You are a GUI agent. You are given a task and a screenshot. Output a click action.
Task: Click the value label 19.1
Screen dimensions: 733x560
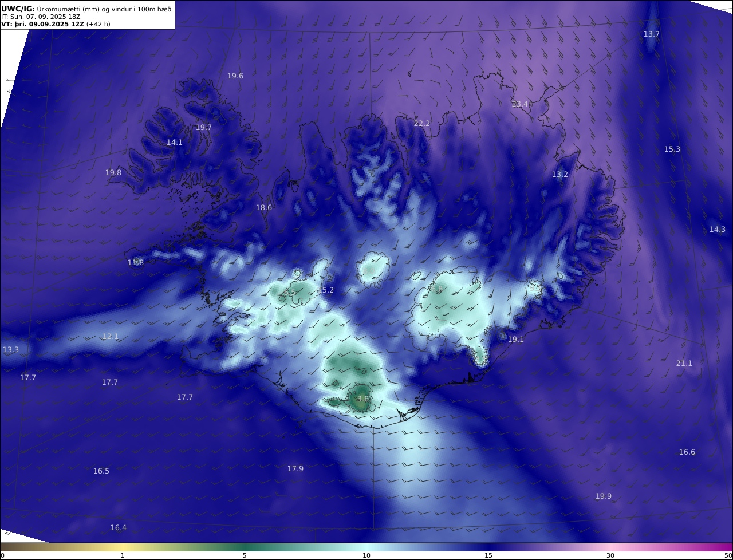(516, 340)
